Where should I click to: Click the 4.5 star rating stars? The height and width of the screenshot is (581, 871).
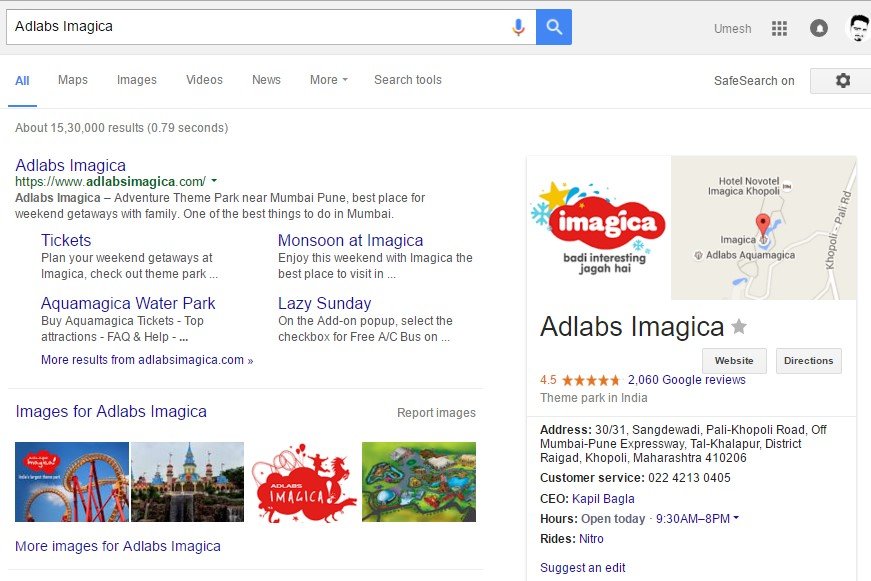pyautogui.click(x=590, y=380)
